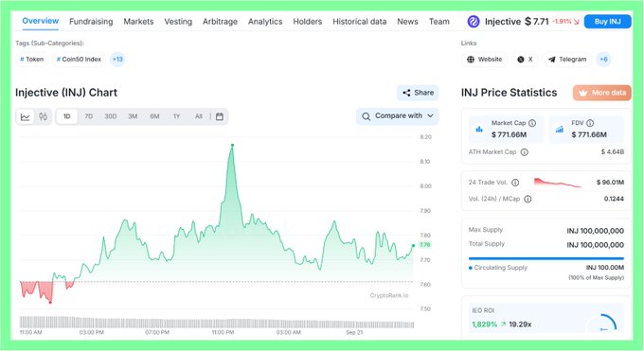This screenshot has height=351, width=644.
Task: Go to the Vesting tab
Action: tap(178, 22)
